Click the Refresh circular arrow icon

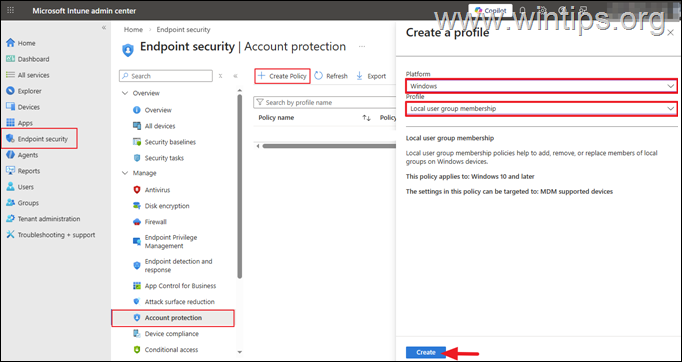tap(318, 76)
